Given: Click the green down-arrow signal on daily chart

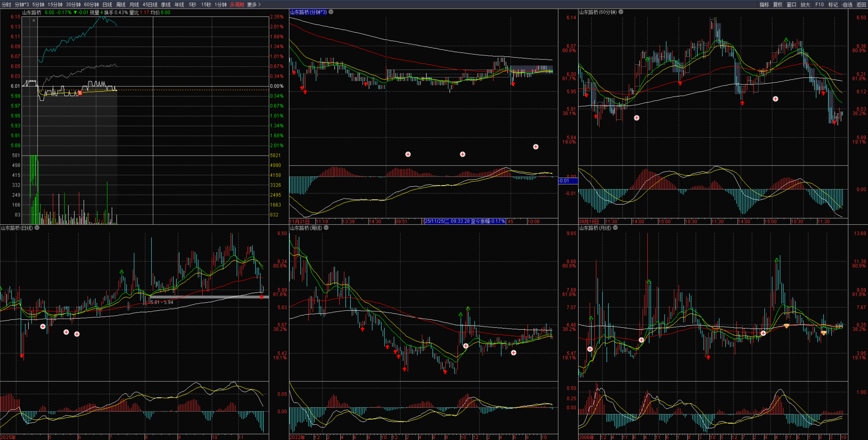Looking at the screenshot, I should tap(122, 272).
